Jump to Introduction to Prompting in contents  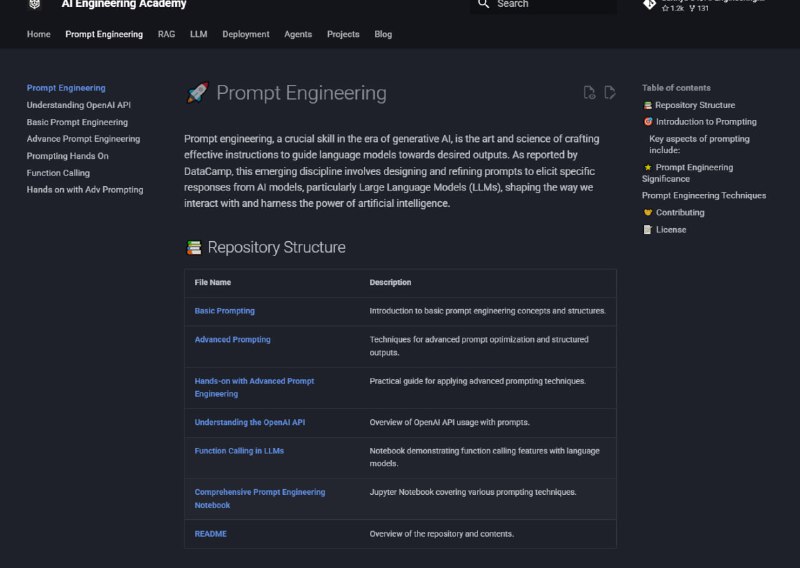[706, 122]
